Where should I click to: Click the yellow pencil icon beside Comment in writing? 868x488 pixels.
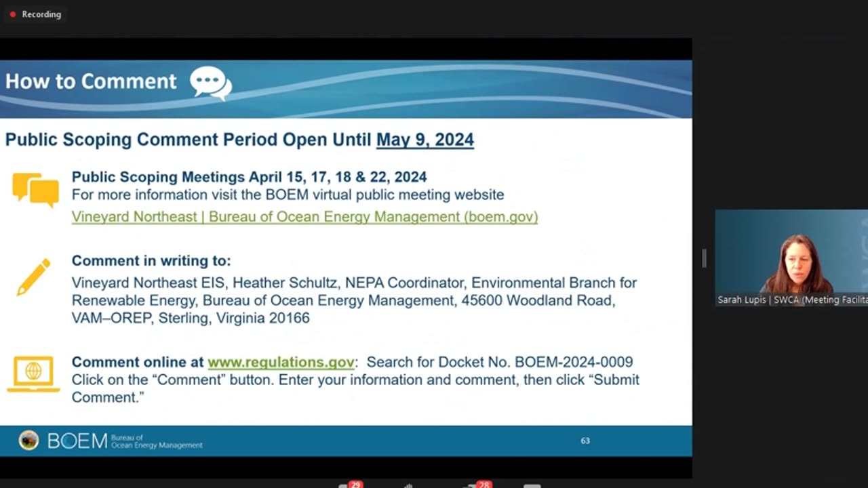pos(33,277)
